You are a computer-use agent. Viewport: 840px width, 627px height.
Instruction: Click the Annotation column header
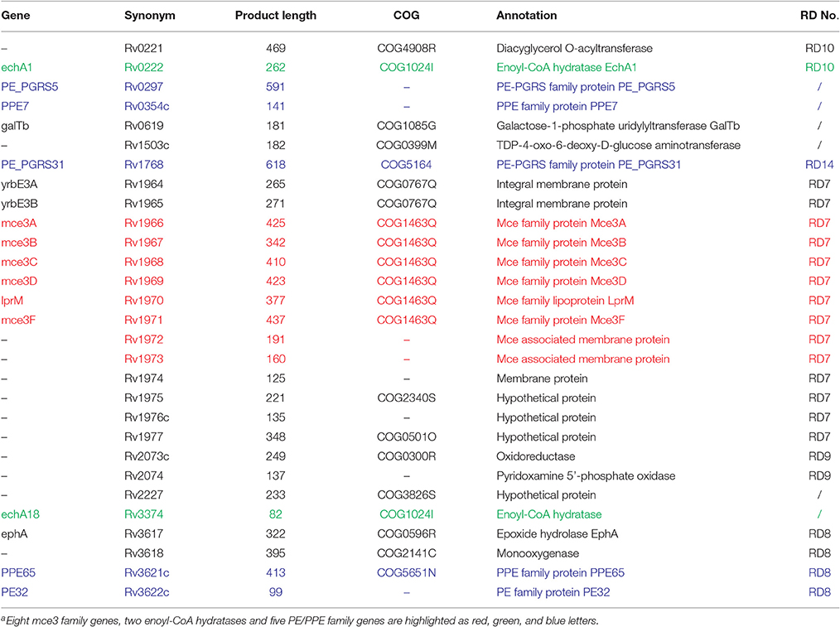(527, 16)
